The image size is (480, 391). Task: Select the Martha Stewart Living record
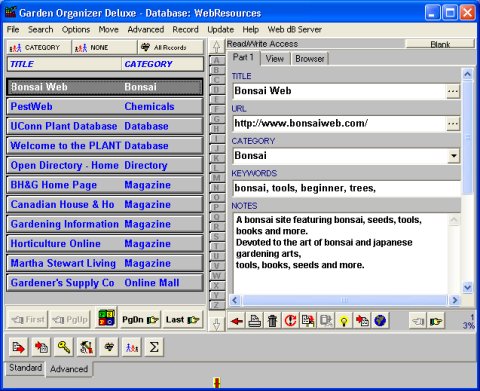105,263
